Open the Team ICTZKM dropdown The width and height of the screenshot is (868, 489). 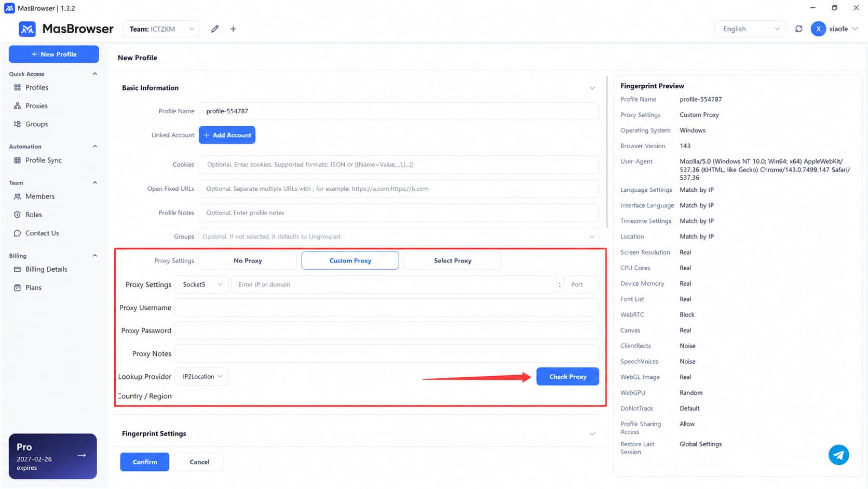point(161,29)
